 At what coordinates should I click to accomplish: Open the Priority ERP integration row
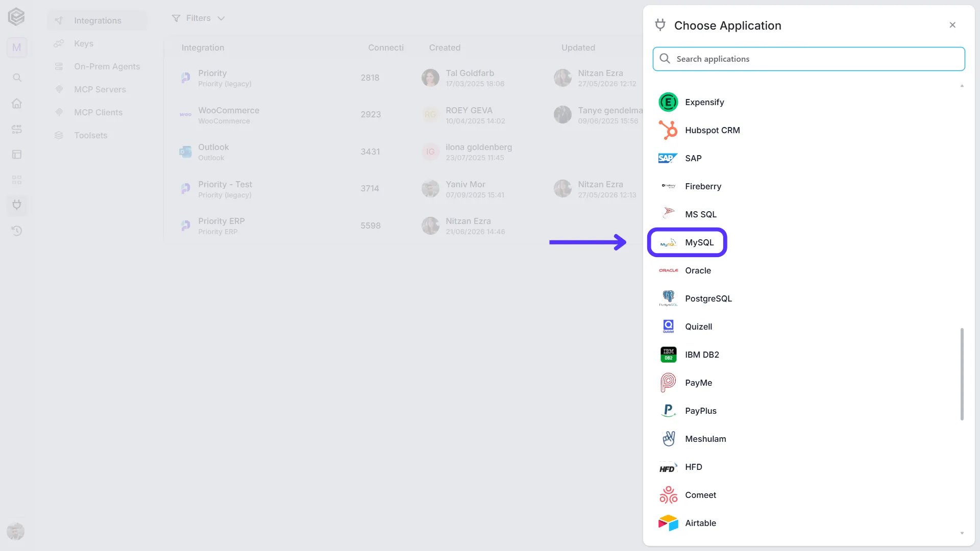403,226
